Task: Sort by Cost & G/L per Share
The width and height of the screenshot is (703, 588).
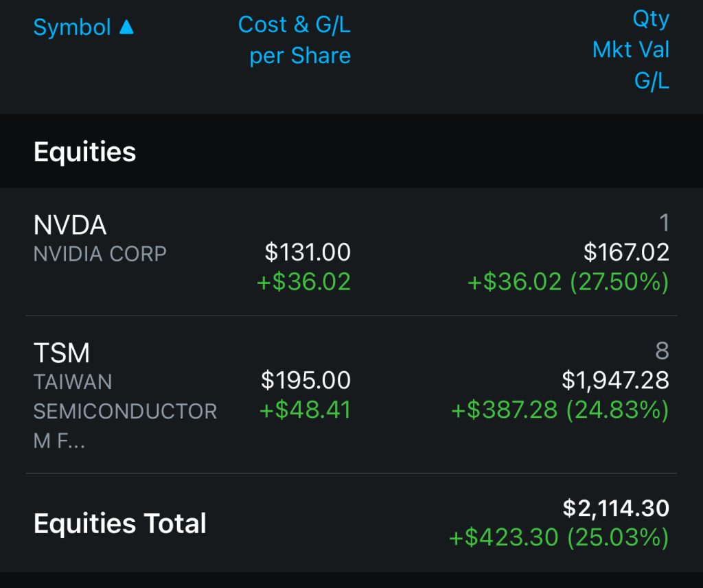Action: point(295,40)
